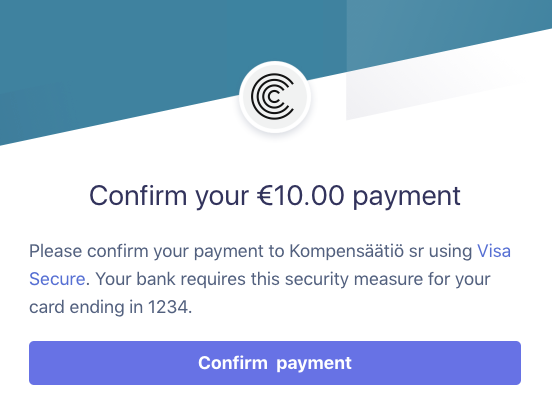The image size is (552, 400).
Task: Click the card ending 1234 text
Action: point(111,307)
